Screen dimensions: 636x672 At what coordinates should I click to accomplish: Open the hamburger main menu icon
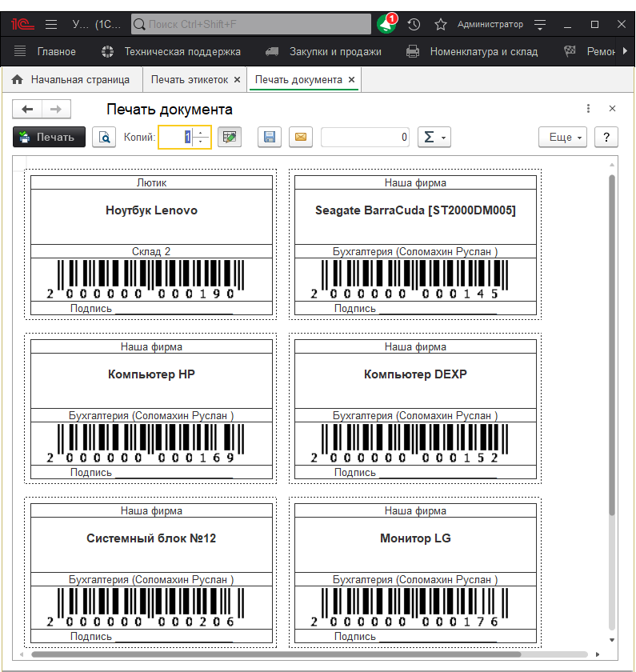coord(51,25)
